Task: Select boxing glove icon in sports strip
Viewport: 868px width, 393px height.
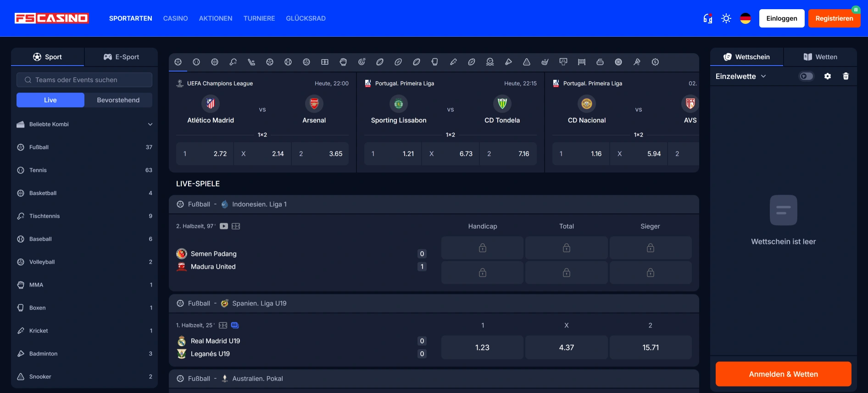Action: coord(435,62)
